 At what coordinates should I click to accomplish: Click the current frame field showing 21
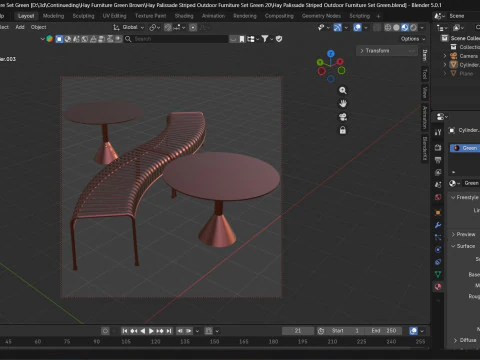(298, 331)
